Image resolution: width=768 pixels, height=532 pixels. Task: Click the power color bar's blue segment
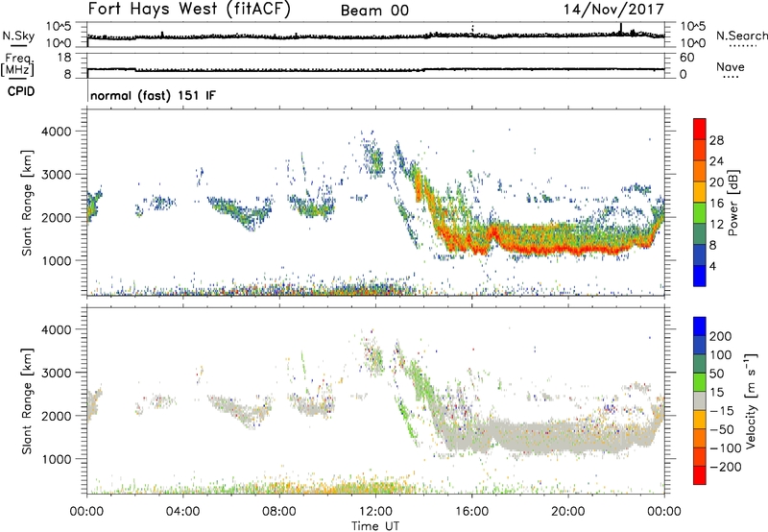click(x=700, y=276)
